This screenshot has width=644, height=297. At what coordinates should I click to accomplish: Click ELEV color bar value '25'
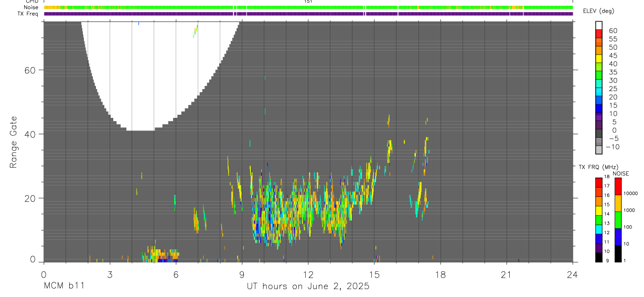pos(613,89)
